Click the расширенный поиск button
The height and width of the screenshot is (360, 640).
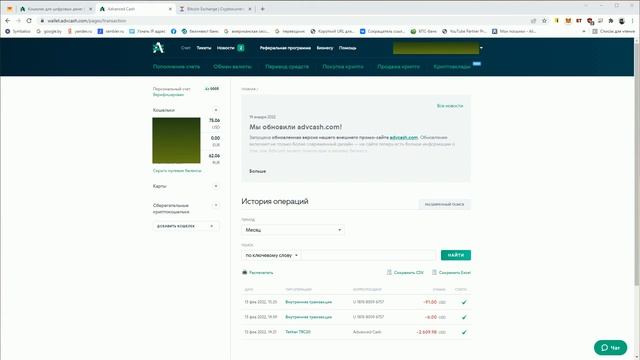tap(444, 204)
